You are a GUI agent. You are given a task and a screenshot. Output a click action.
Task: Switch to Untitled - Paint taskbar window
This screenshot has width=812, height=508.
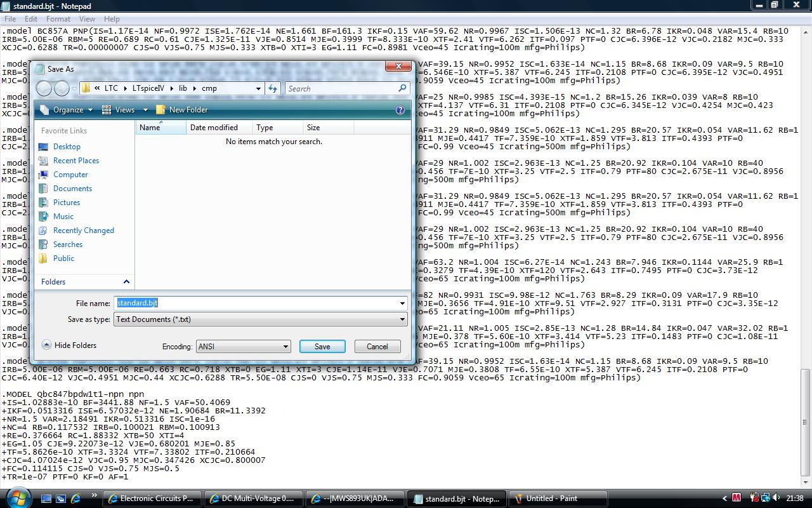(558, 498)
